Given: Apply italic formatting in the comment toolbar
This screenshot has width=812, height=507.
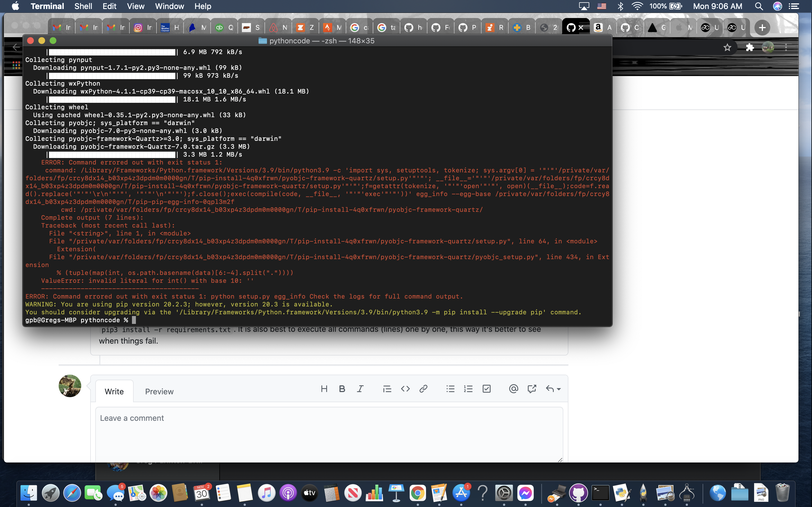Looking at the screenshot, I should (x=360, y=389).
